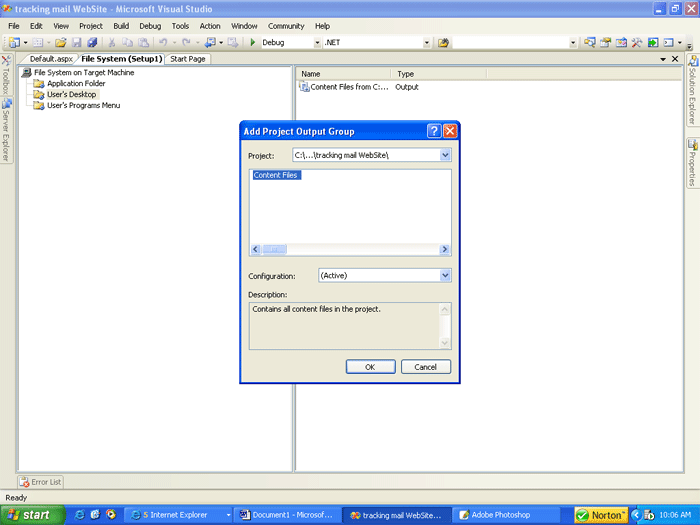Click the Windows start button
This screenshot has height=525, width=700.
pyautogui.click(x=33, y=515)
